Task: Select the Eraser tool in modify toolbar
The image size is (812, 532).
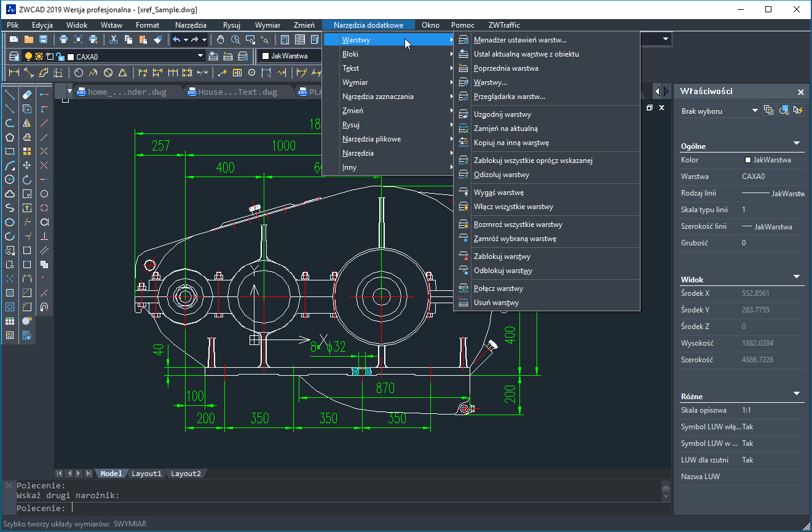Action: click(27, 95)
